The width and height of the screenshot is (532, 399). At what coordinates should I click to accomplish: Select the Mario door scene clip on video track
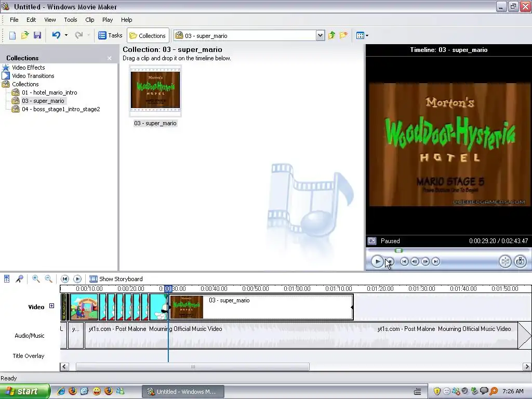tap(84, 307)
